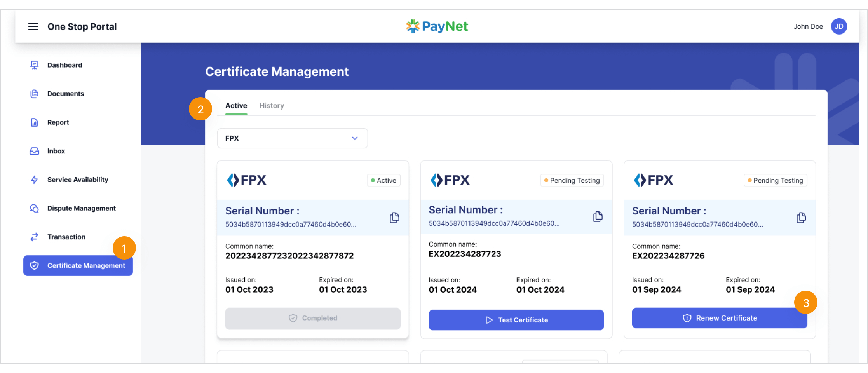
Task: Click Pending Testing badge on EX202234287726 card
Action: tap(776, 180)
